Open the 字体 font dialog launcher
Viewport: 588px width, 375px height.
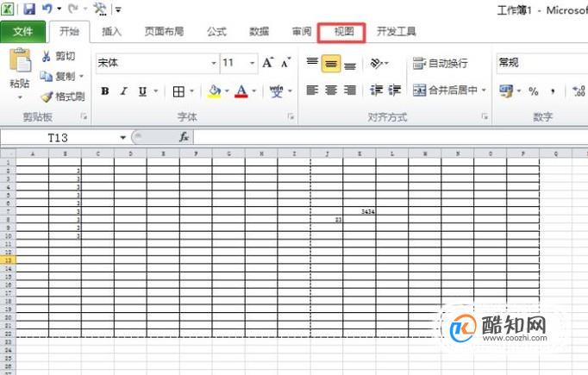(291, 117)
